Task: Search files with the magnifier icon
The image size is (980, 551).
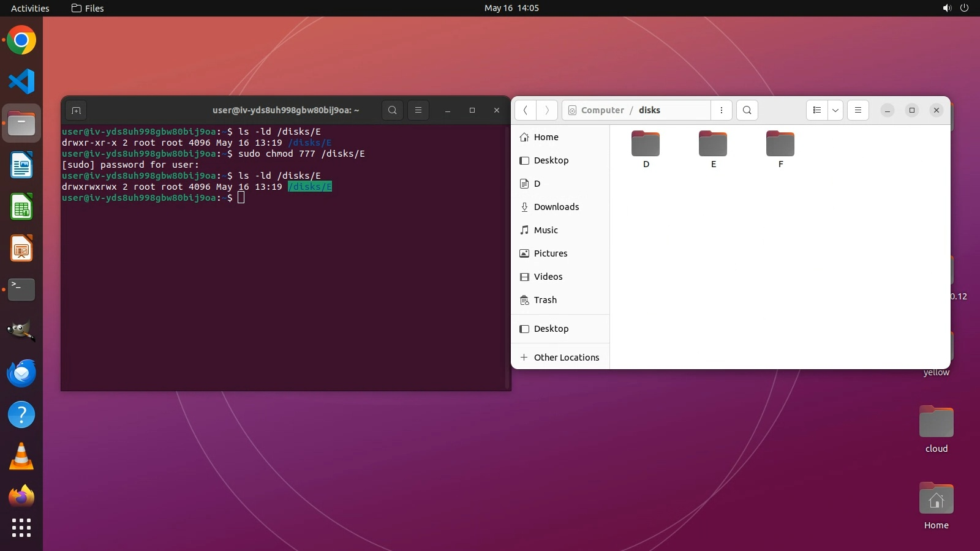Action: click(x=747, y=110)
